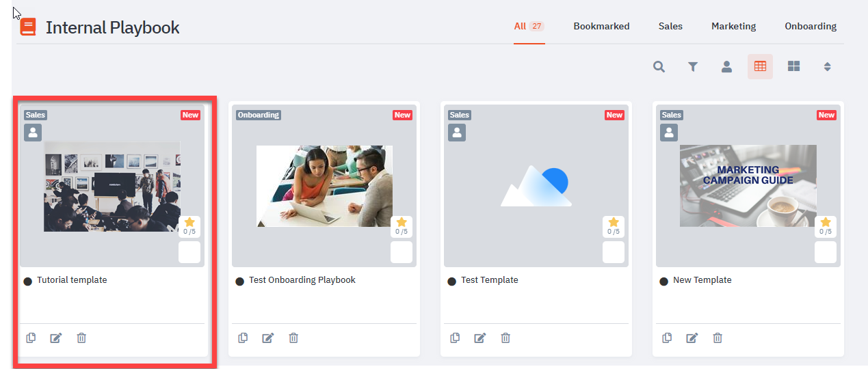Click the user filter person icon
The width and height of the screenshot is (868, 369).
pos(726,66)
